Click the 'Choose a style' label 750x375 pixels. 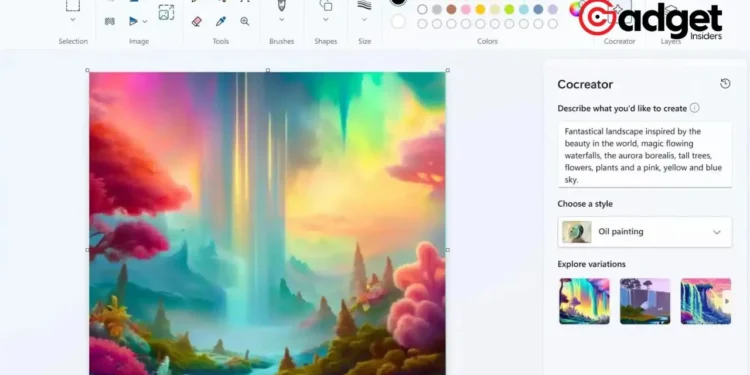[x=585, y=204]
